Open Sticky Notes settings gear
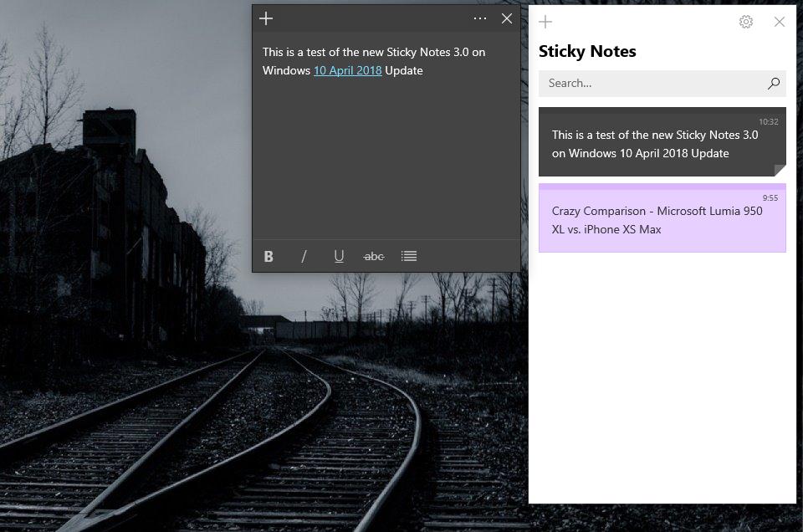This screenshot has height=532, width=803. (745, 22)
